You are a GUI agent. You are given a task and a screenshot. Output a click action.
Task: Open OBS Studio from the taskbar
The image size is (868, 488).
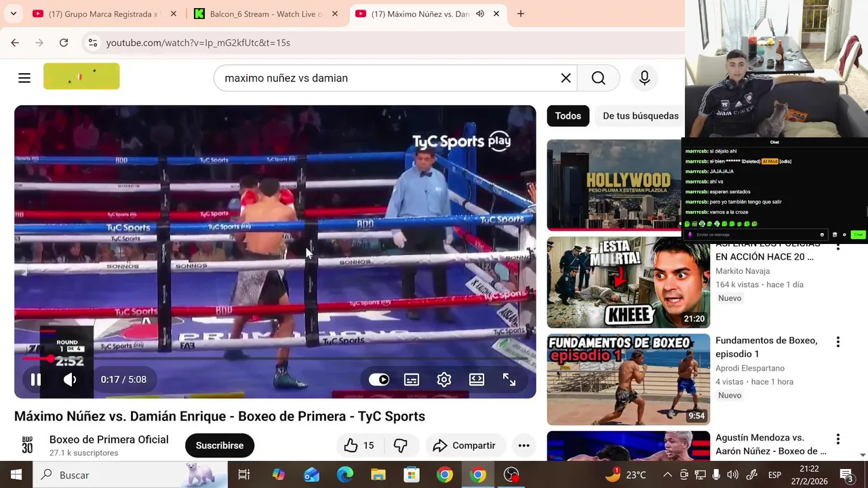511,474
